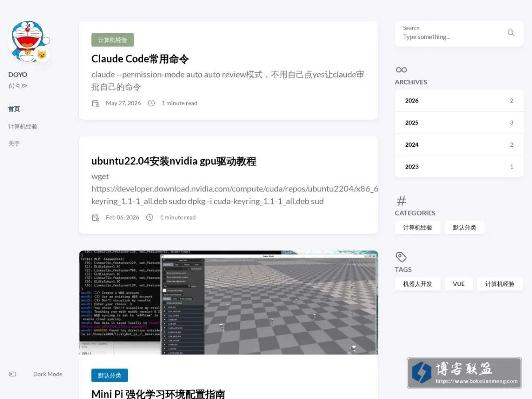Viewport: 532px width, 399px height.
Task: Open the 2025 archive entry
Action: tap(459, 123)
